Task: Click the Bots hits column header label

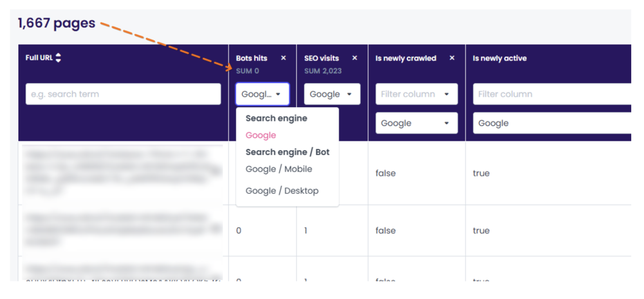Action: click(252, 58)
